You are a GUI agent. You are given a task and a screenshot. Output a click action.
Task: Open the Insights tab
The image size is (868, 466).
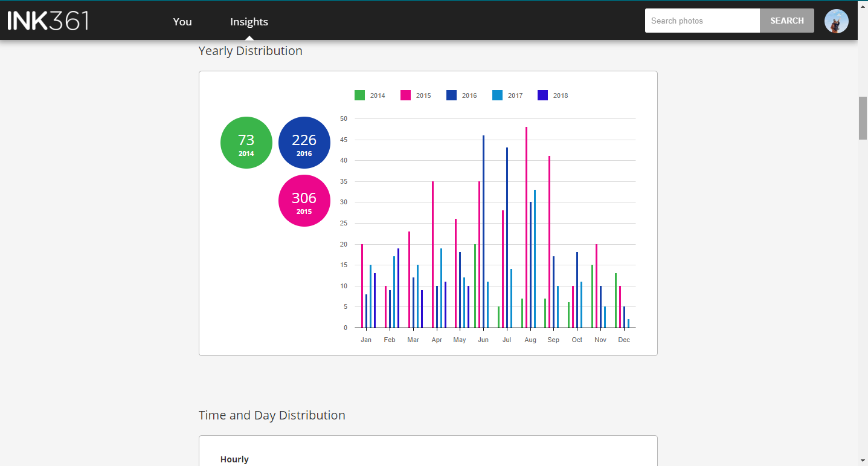(x=249, y=22)
